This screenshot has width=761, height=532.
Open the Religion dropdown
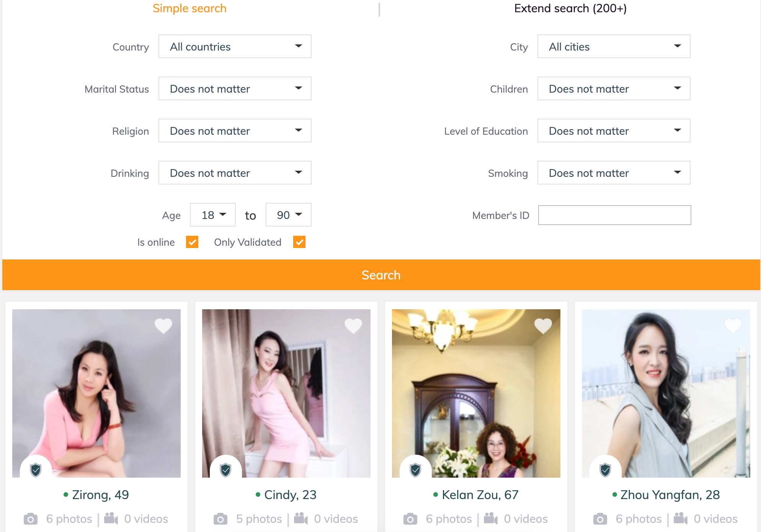[235, 131]
